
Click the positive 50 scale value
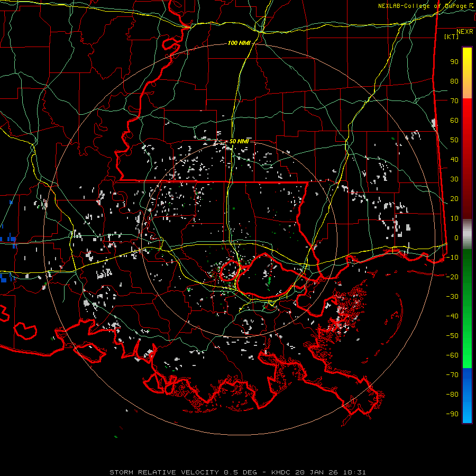[x=454, y=140]
